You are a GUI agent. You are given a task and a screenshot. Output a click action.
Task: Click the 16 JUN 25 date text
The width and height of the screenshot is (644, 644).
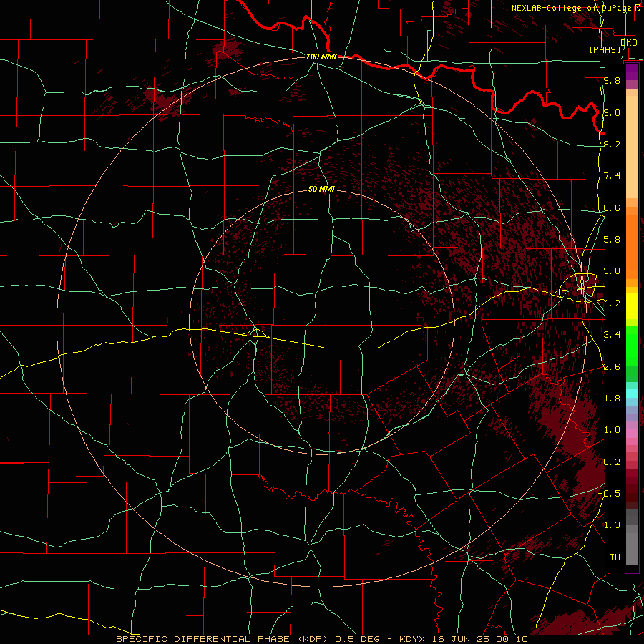click(460, 639)
